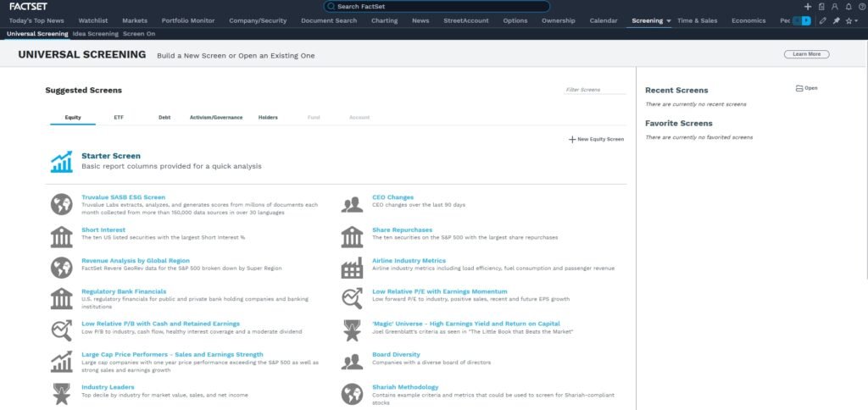Click the pin icon in the toolbar
Image resolution: width=868 pixels, height=410 pixels.
click(835, 20)
